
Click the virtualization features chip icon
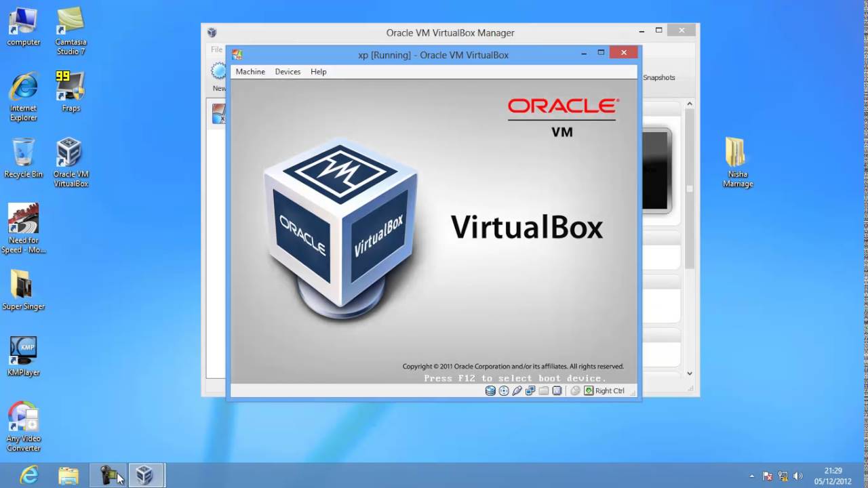(557, 390)
